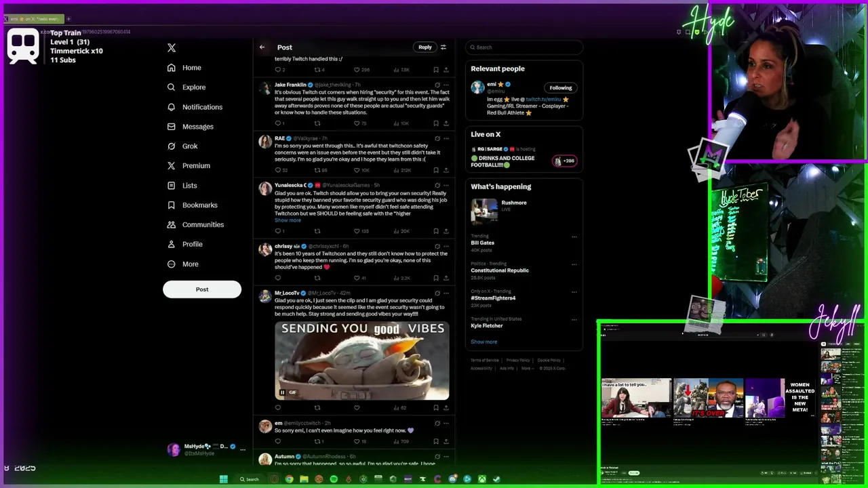The image size is (868, 488).
Task: Click the Reply button in the Post header
Action: [425, 47]
